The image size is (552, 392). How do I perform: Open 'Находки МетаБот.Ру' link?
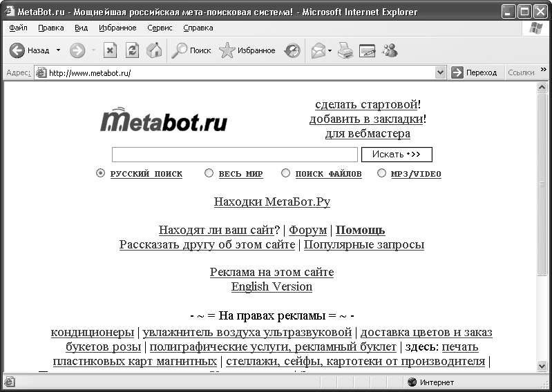coord(272,202)
